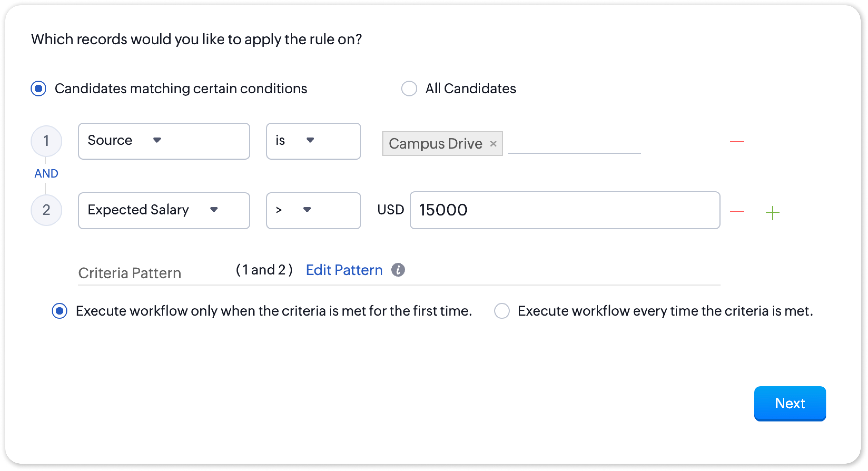
Task: Select Candidates matching certain conditions
Action: 39,89
